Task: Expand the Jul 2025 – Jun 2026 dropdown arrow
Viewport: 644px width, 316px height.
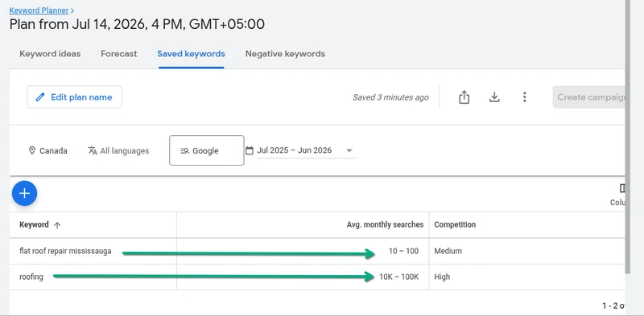Action: [349, 150]
